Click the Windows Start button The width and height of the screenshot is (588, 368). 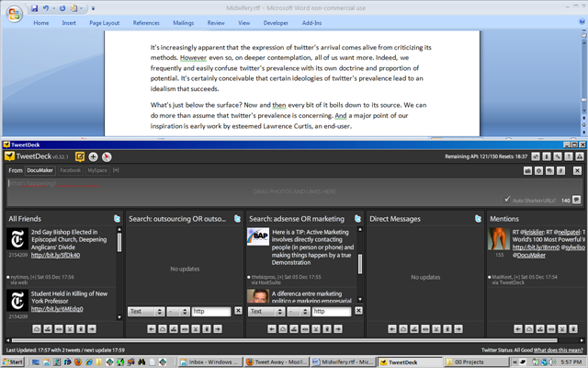pos(13,362)
